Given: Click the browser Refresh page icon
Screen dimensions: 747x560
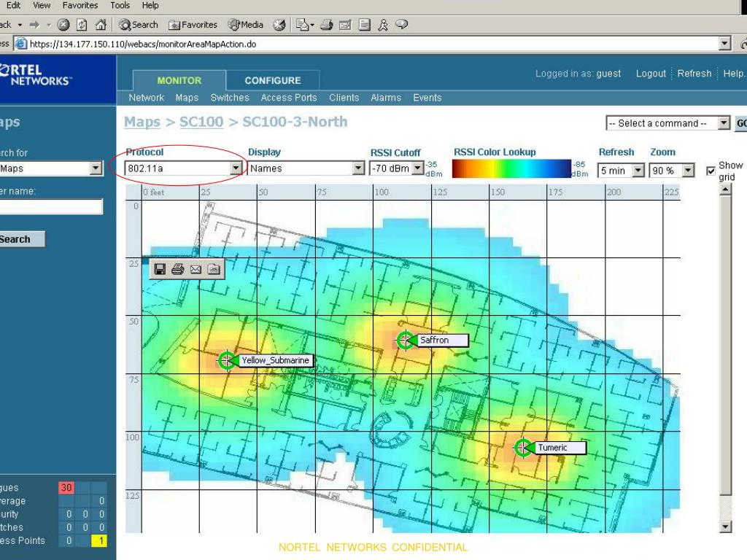Looking at the screenshot, I should pyautogui.click(x=82, y=25).
